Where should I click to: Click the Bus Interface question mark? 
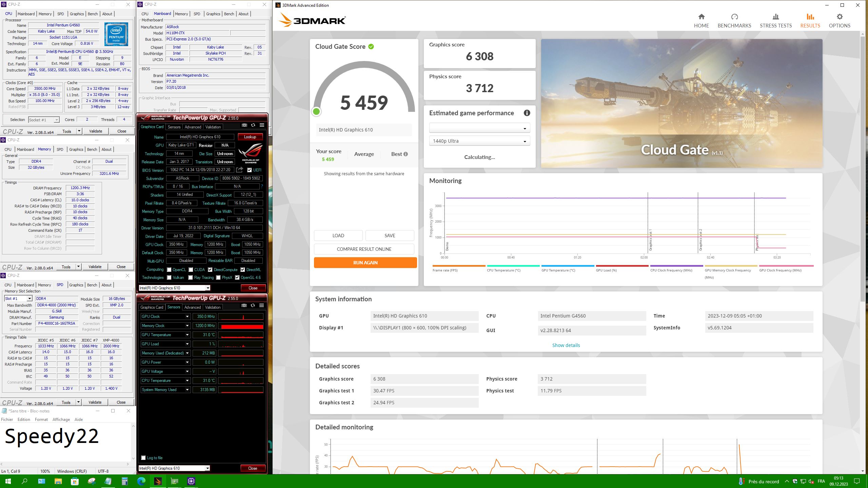pyautogui.click(x=261, y=186)
